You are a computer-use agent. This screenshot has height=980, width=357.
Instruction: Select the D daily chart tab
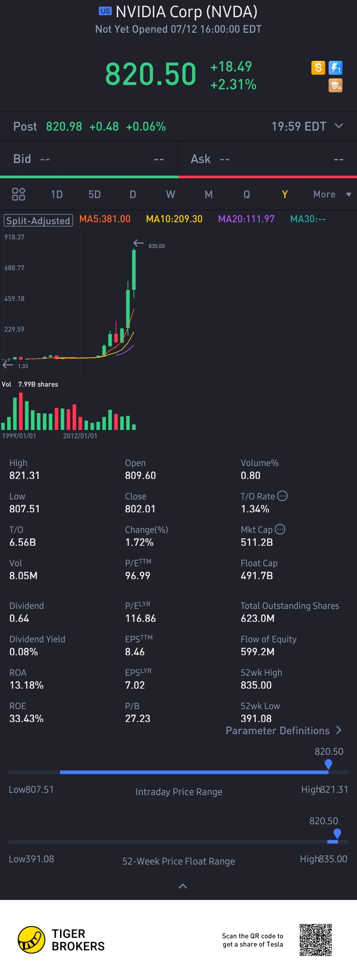(133, 194)
